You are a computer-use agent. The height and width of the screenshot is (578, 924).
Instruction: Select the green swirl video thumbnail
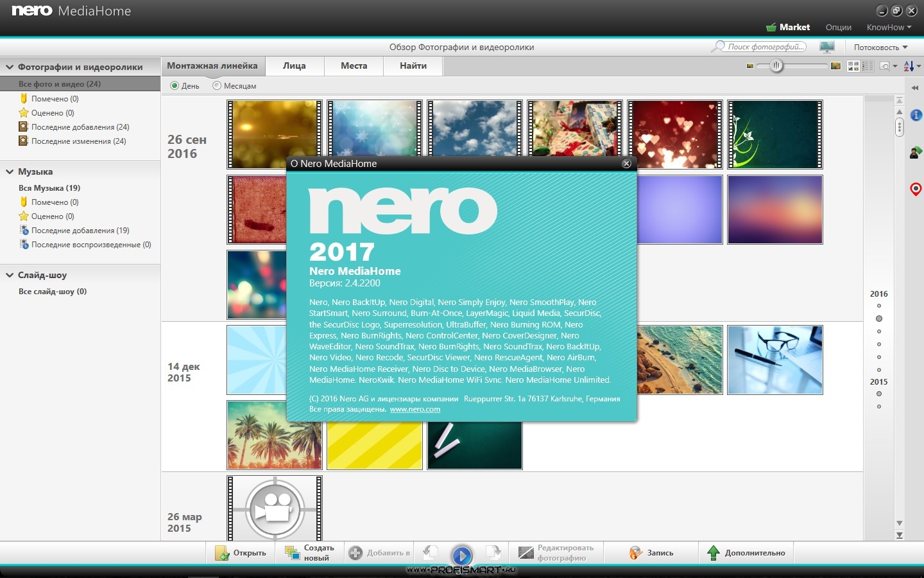pos(775,134)
